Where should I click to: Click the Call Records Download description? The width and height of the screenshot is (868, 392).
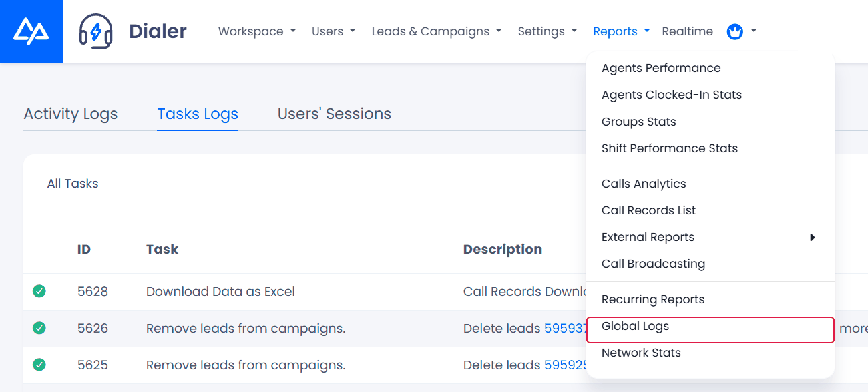click(525, 291)
